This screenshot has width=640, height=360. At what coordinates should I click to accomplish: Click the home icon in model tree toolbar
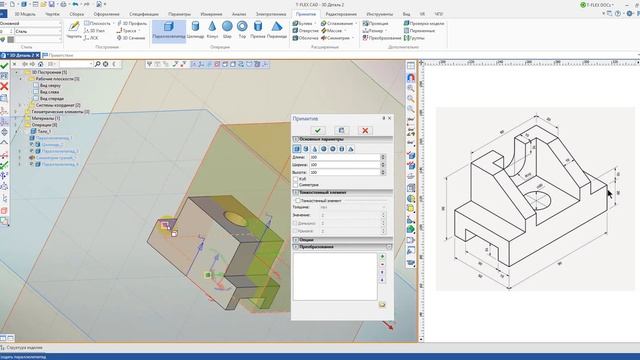tap(40, 64)
